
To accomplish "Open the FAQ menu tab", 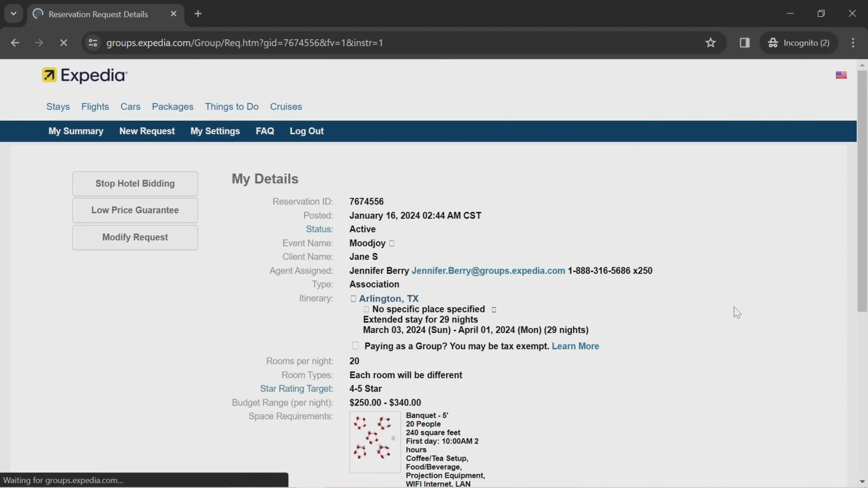I will click(x=265, y=131).
